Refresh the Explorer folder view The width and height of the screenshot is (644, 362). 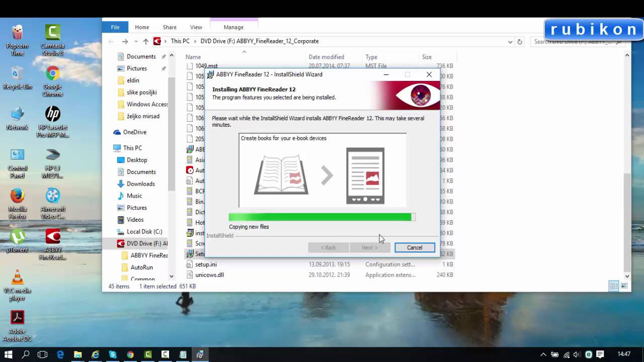click(520, 42)
